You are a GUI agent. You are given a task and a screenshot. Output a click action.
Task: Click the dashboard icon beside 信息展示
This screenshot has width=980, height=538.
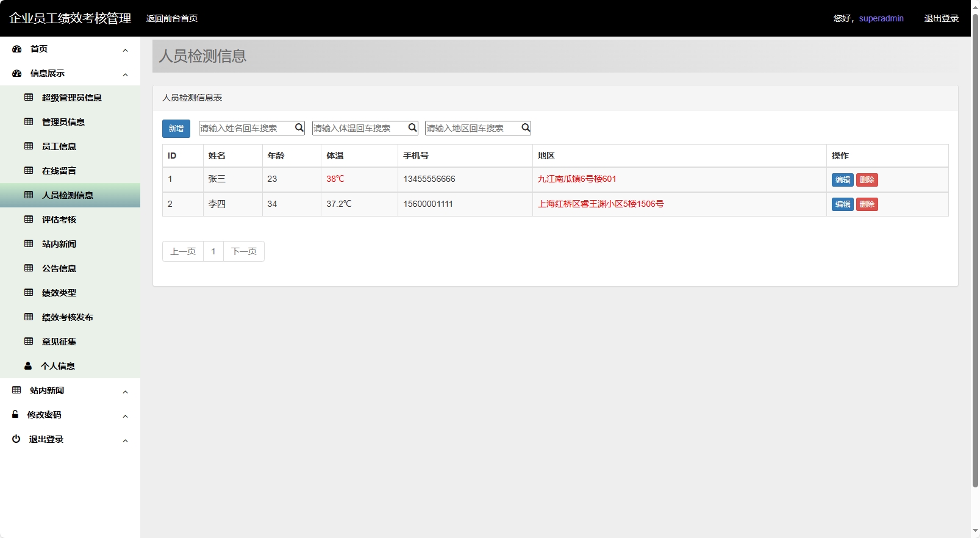click(17, 73)
